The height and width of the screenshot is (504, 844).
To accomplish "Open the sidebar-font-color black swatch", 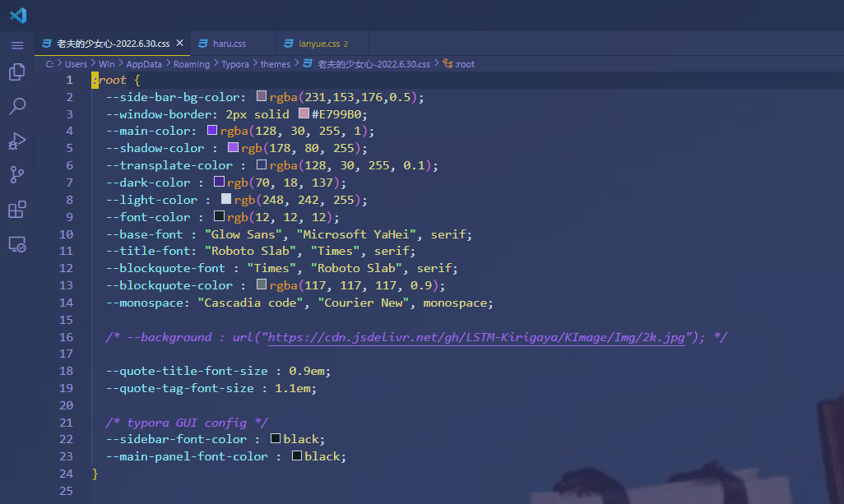I will coord(276,438).
